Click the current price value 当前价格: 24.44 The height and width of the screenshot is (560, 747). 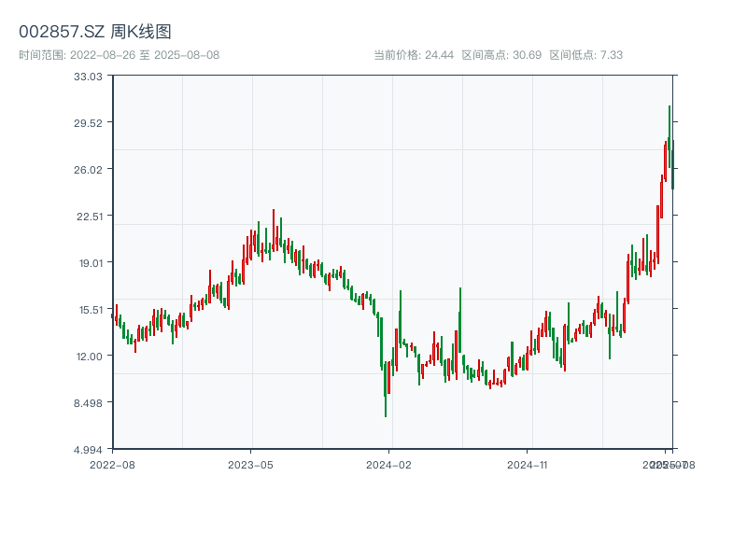(414, 55)
